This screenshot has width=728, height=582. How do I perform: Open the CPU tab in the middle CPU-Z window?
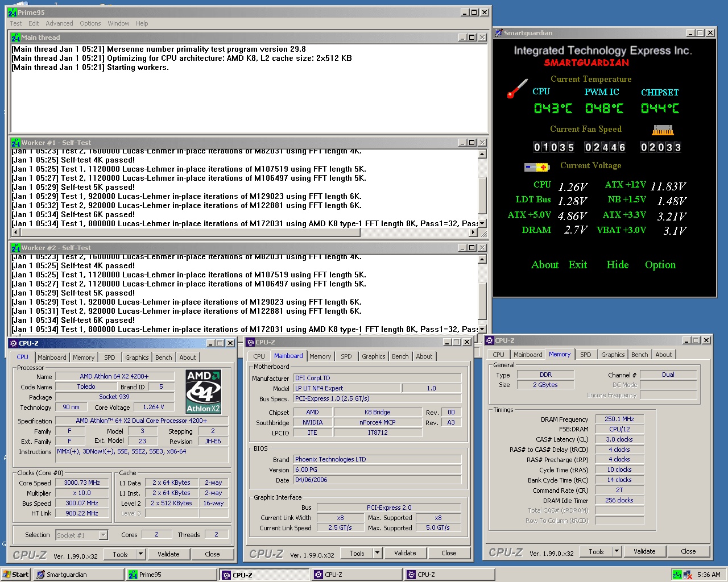259,356
